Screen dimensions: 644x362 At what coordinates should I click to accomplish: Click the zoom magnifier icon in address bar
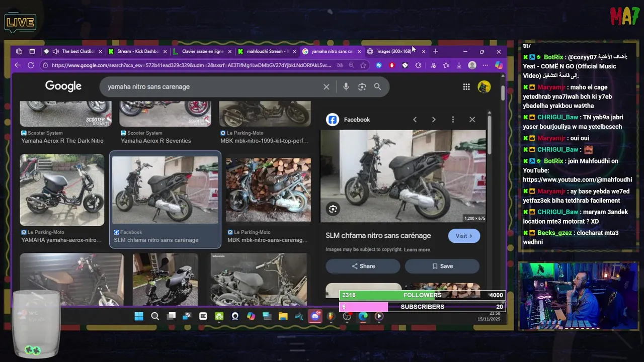(351, 65)
